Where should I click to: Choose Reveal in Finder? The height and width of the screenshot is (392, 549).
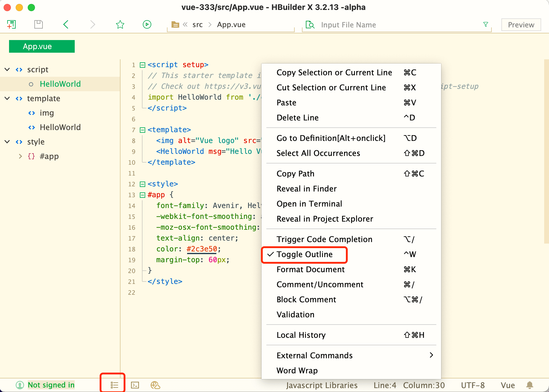tap(351, 189)
